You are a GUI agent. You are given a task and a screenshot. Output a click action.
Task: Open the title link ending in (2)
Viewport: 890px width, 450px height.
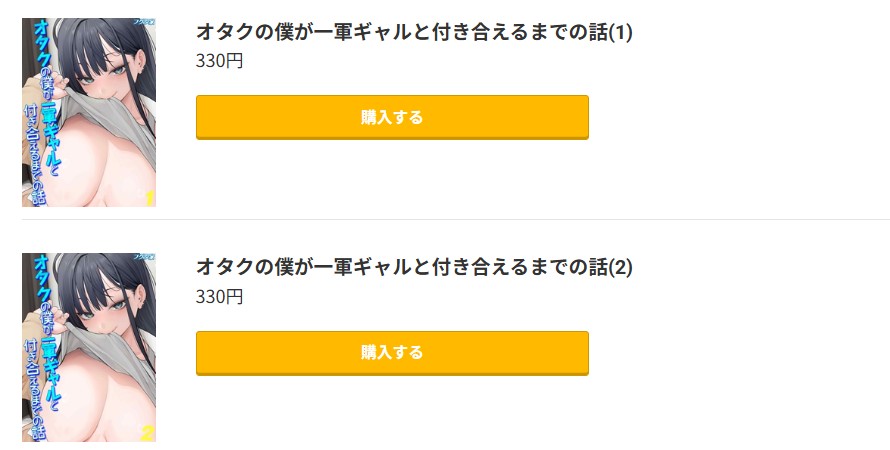point(414,268)
